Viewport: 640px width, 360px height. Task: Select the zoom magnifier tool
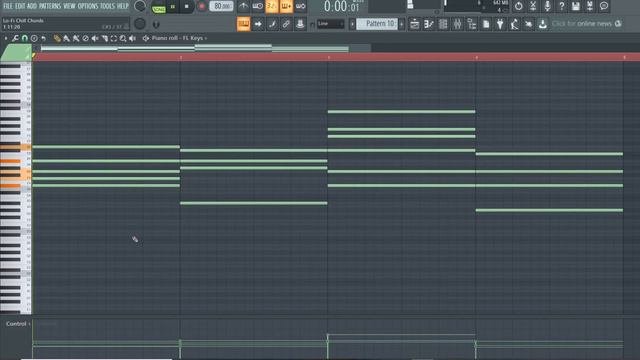[x=123, y=38]
